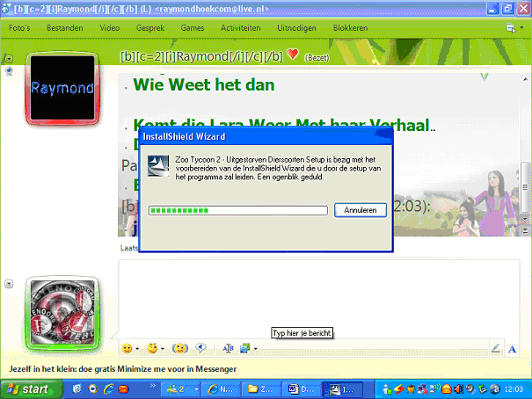The width and height of the screenshot is (532, 399).
Task: Click the text color icon in toolbar
Action: pos(227,348)
